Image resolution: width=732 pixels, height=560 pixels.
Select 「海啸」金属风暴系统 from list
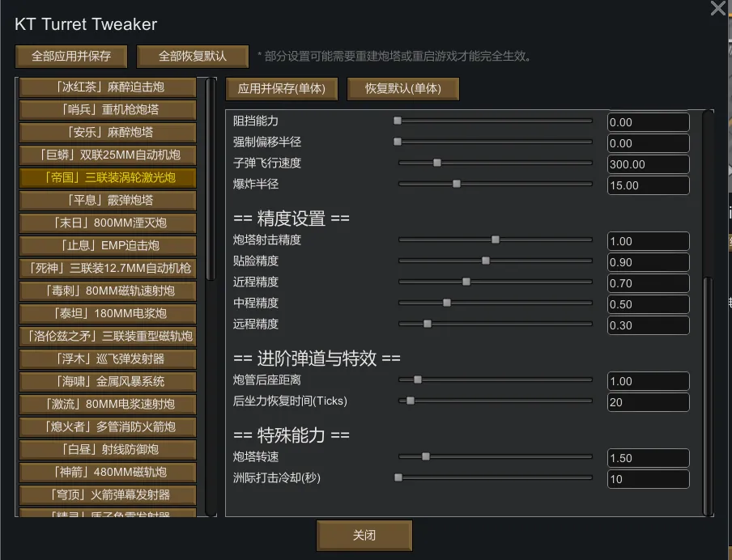(x=108, y=381)
